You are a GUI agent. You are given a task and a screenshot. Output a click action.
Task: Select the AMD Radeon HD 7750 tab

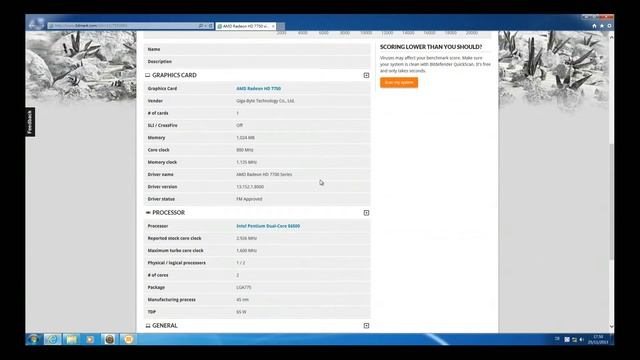pyautogui.click(x=246, y=26)
